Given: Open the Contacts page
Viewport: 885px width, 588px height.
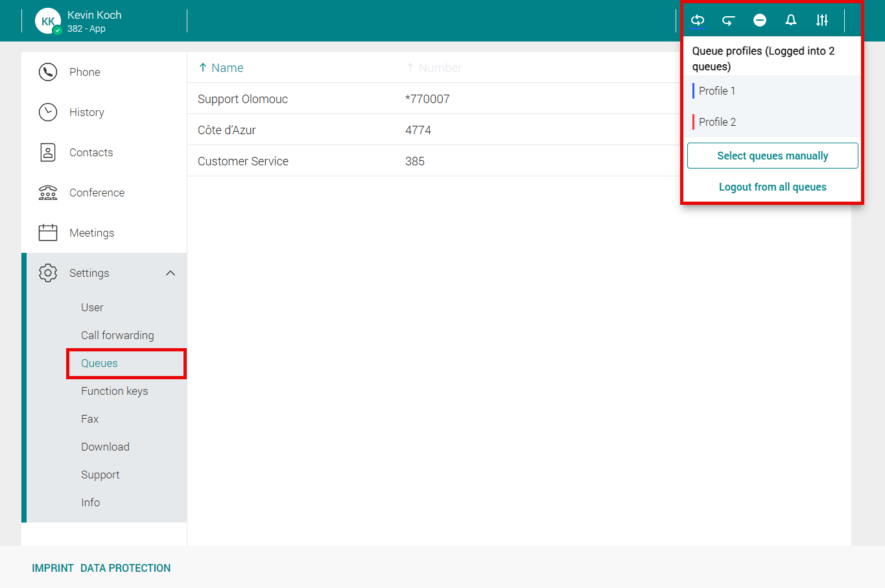Looking at the screenshot, I should pyautogui.click(x=91, y=152).
